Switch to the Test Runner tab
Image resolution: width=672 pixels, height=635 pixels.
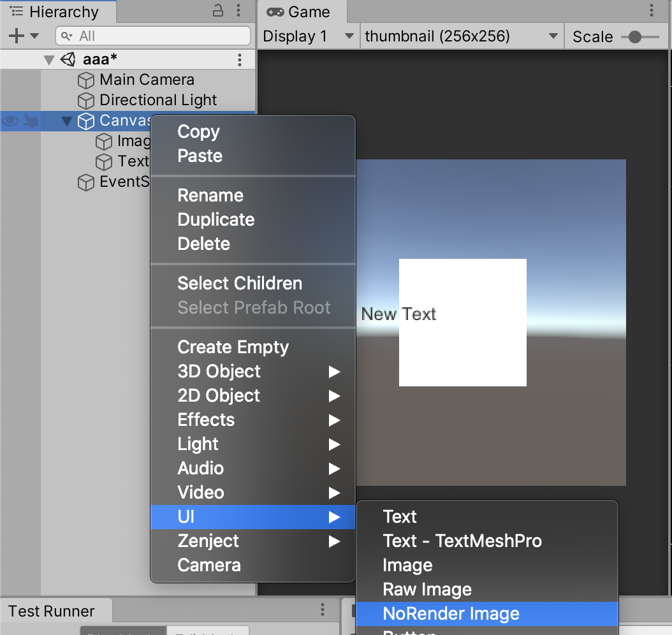tap(56, 611)
